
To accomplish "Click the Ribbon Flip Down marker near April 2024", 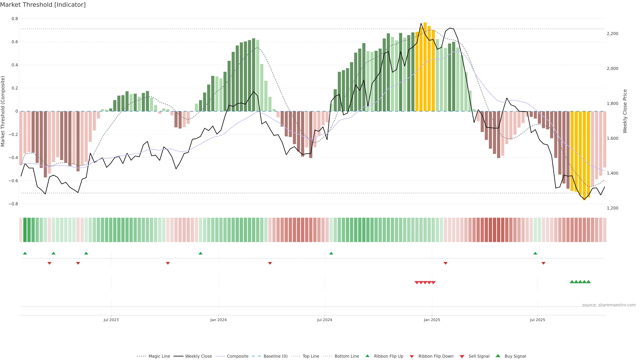I will (270, 263).
